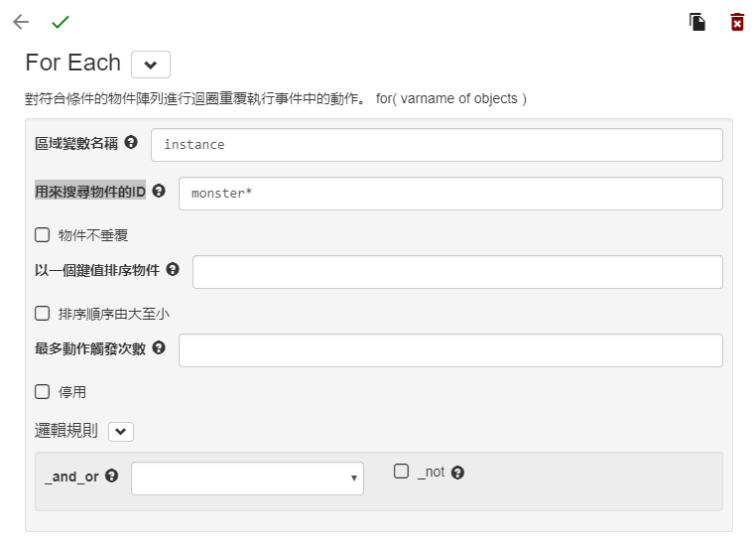Select the 用來搜尋物件的ID label
This screenshot has height=544, width=756.
pos(90,192)
